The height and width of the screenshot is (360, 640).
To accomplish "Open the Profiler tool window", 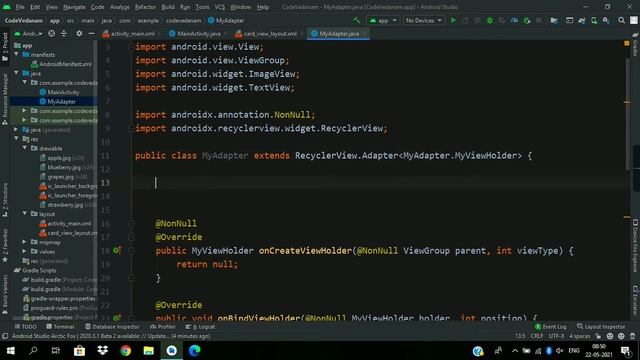I will pos(163,327).
